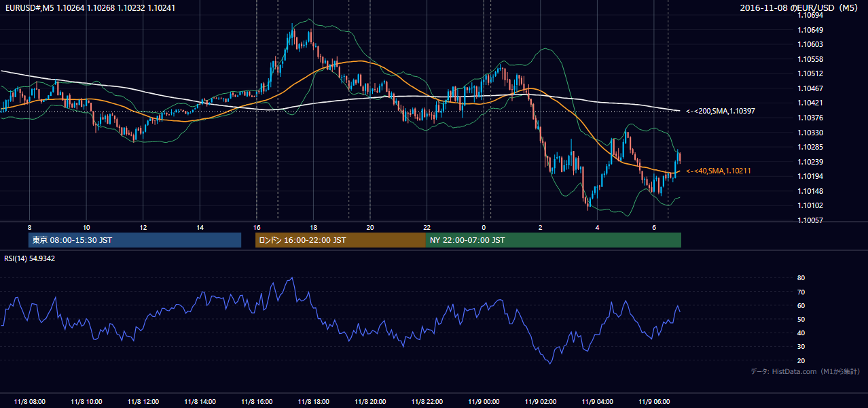Click price level 1.10649 on axis
Image resolution: width=868 pixels, height=408 pixels.
pos(810,30)
